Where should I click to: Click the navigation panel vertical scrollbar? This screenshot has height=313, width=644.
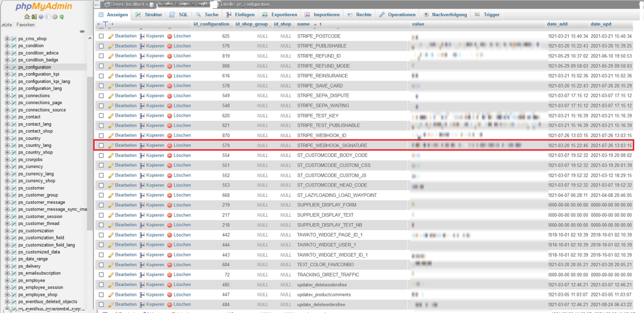pos(89,153)
